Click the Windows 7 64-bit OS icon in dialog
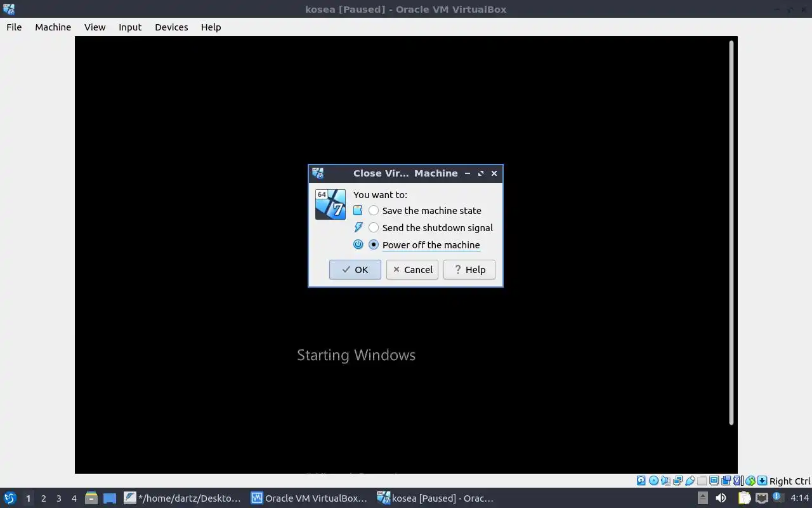 click(331, 204)
